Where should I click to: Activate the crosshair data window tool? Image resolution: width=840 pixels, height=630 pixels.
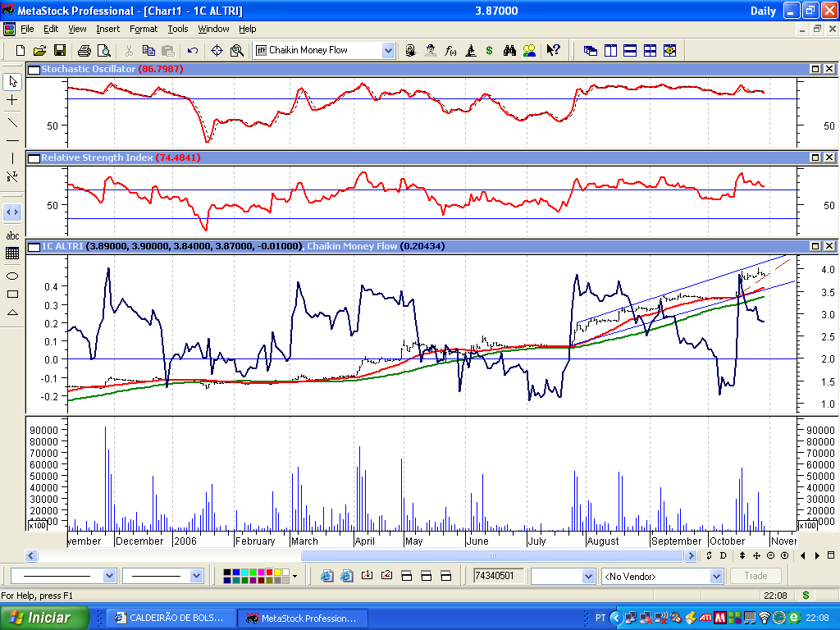tap(217, 50)
